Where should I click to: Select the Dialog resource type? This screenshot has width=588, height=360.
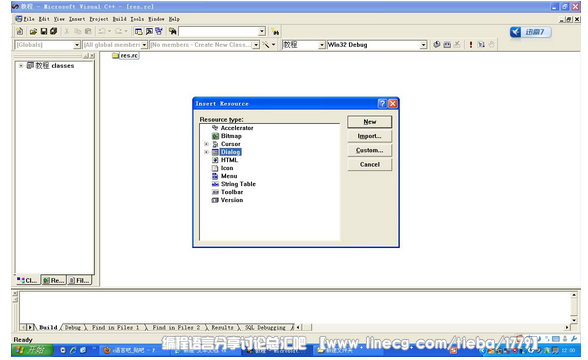[x=230, y=152]
